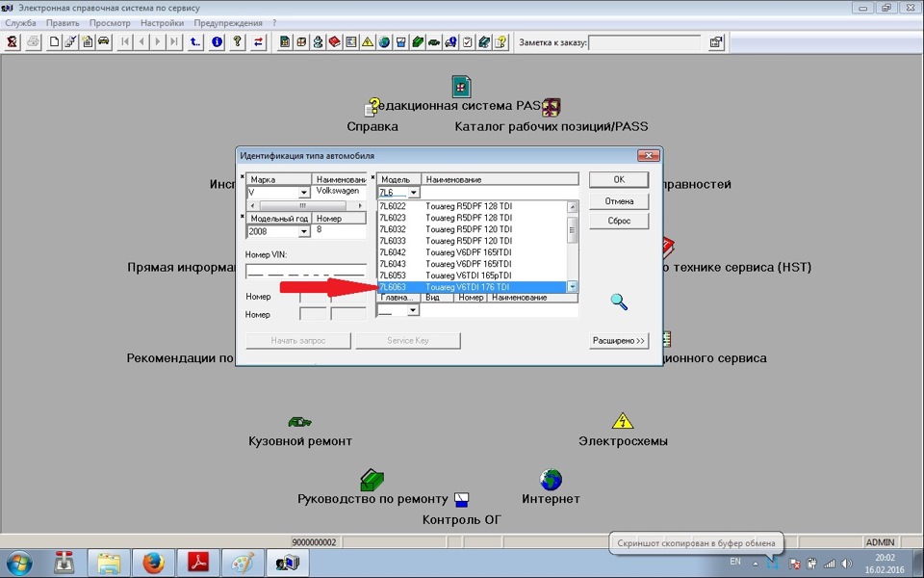Click the volume speaker tray icon

coord(847,564)
